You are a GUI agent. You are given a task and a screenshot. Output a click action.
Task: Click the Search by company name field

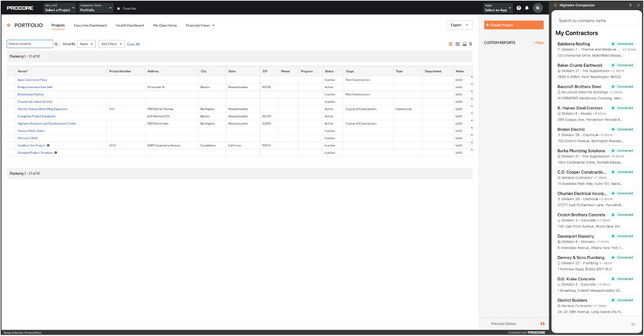tap(596, 21)
